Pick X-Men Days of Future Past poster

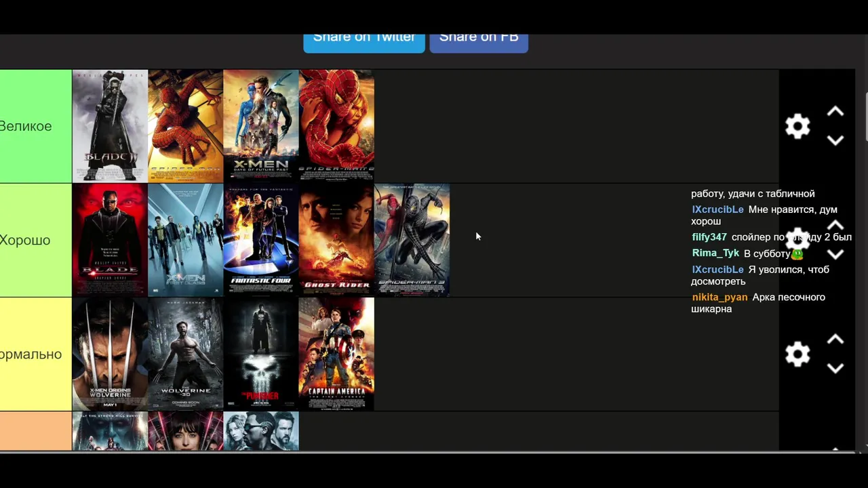261,126
